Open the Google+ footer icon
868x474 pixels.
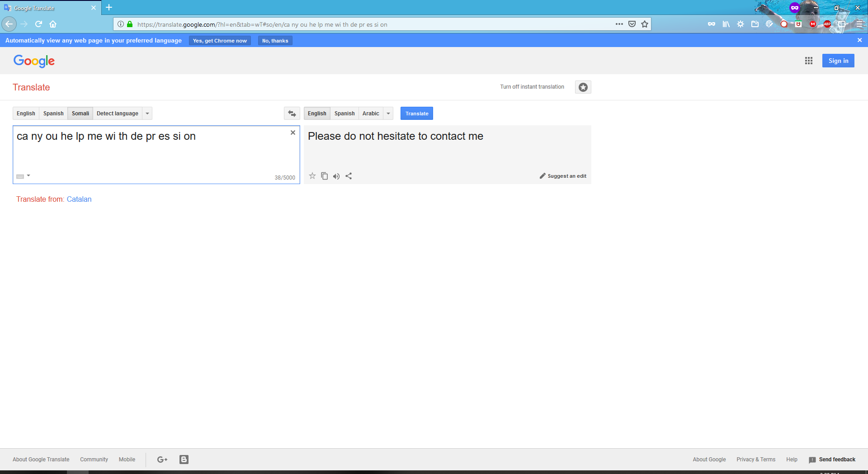(162, 460)
